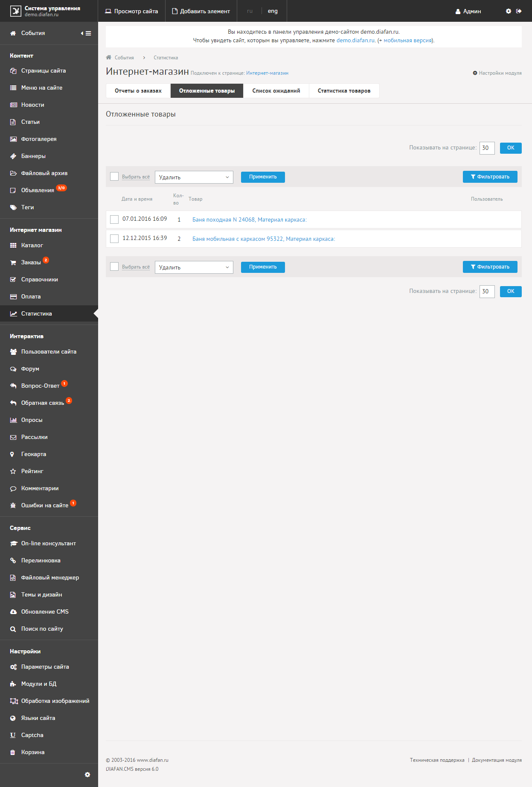This screenshot has height=787, width=532.
Task: Click the lower Применить button
Action: click(263, 267)
